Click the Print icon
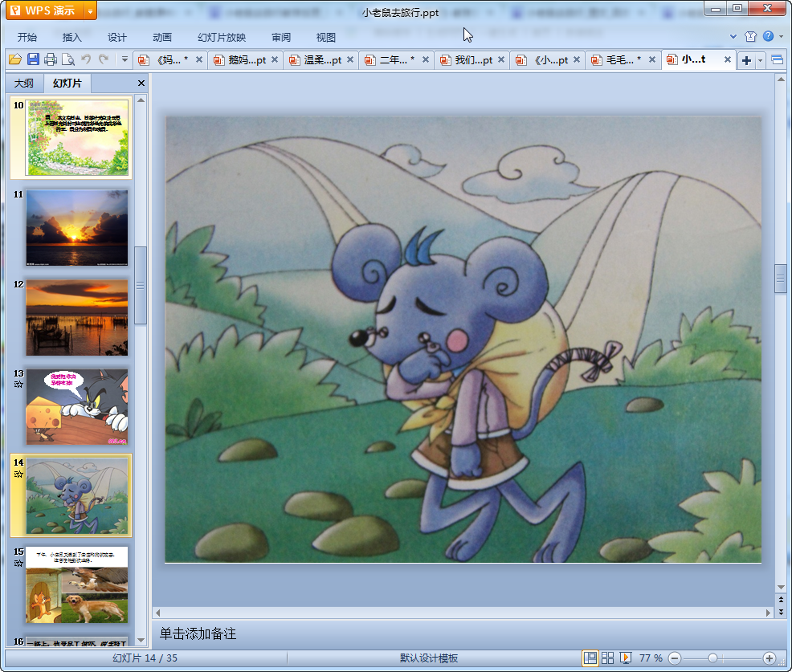This screenshot has width=792, height=672. [x=50, y=59]
